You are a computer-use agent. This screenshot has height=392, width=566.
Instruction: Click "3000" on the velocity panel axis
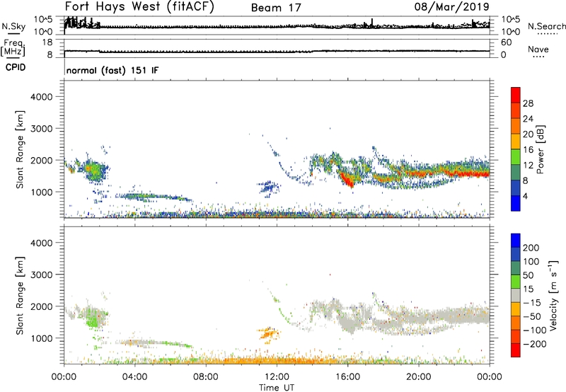tap(41, 275)
